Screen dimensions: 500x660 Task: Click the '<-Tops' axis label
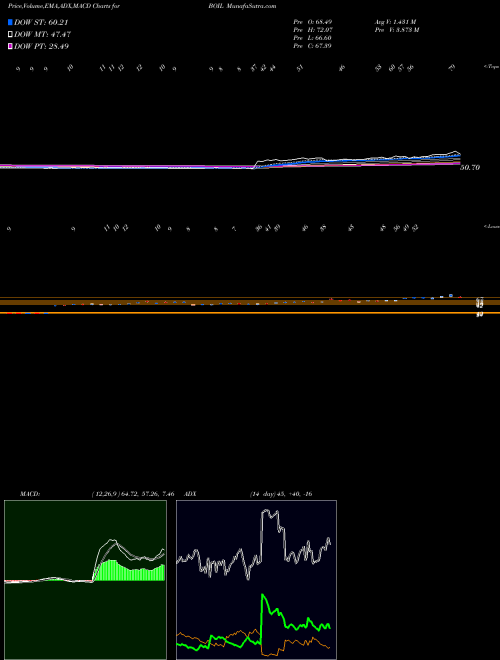[492, 67]
